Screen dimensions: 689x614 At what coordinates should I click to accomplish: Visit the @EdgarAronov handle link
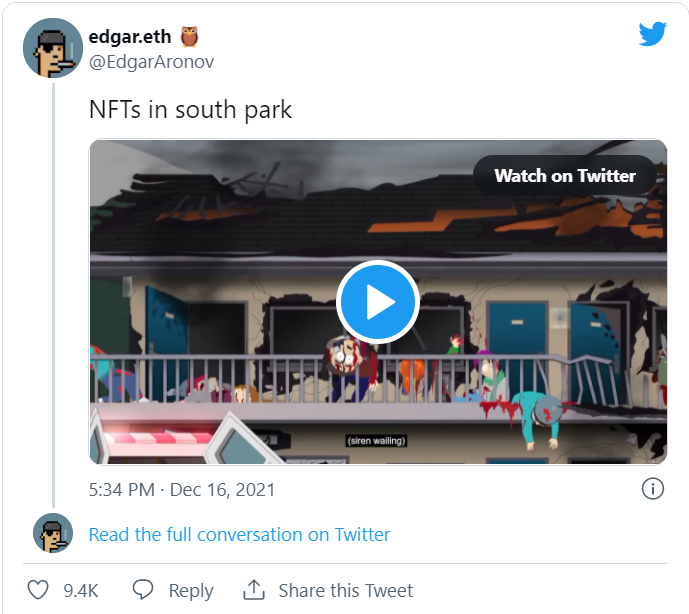[151, 62]
